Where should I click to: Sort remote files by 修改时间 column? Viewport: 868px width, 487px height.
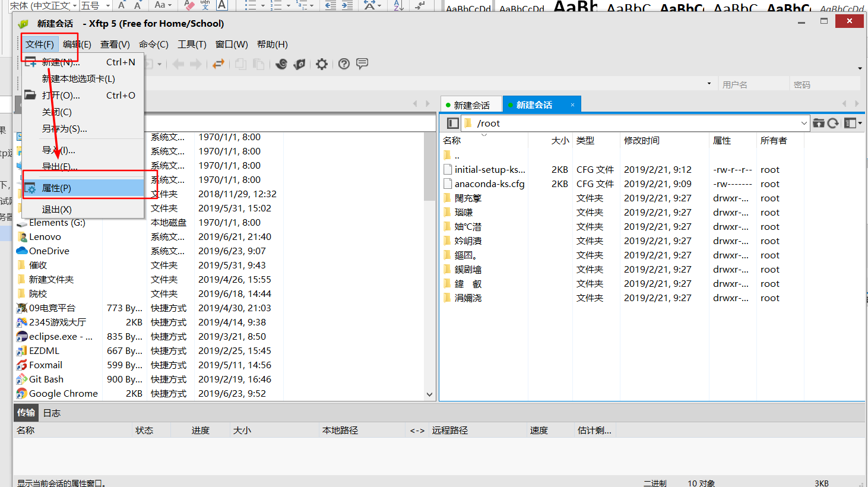(641, 140)
